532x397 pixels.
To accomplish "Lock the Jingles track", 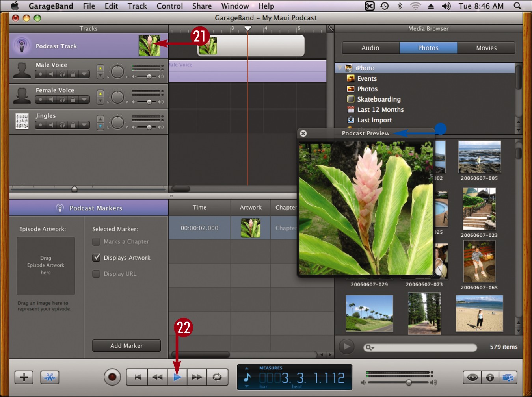I will tap(73, 125).
